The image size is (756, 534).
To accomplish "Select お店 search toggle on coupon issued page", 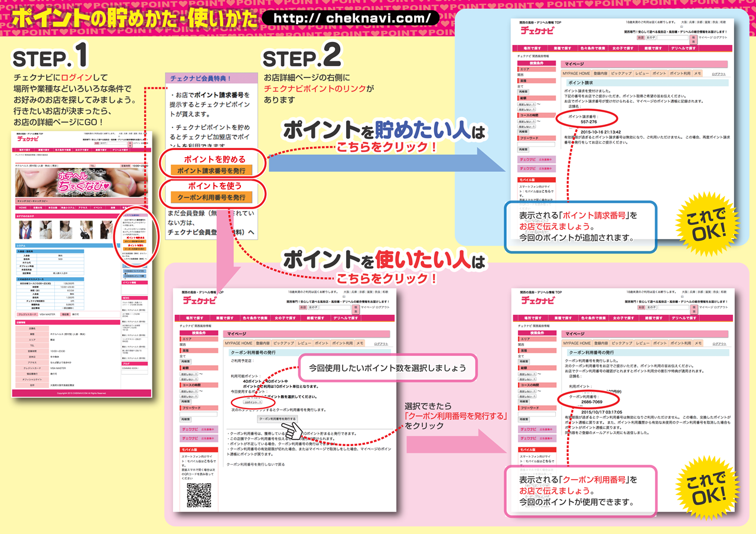I will click(641, 308).
